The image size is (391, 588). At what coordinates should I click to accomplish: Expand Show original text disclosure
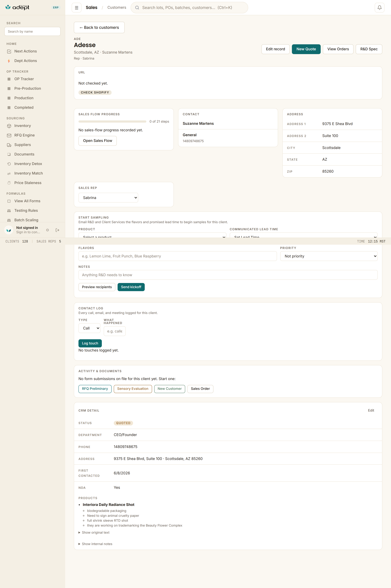[x=94, y=532]
